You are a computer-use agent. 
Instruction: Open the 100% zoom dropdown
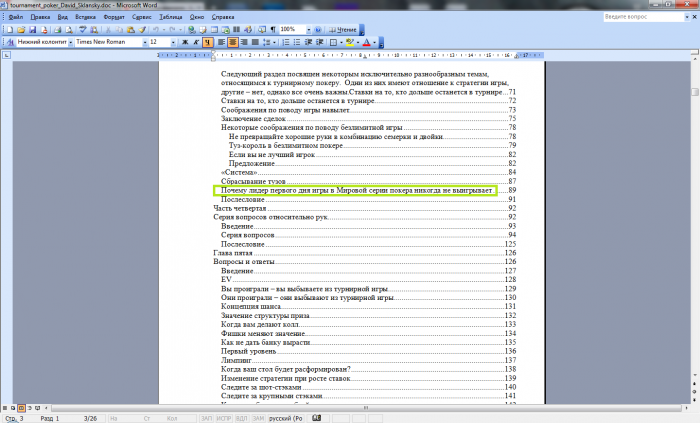click(308, 30)
